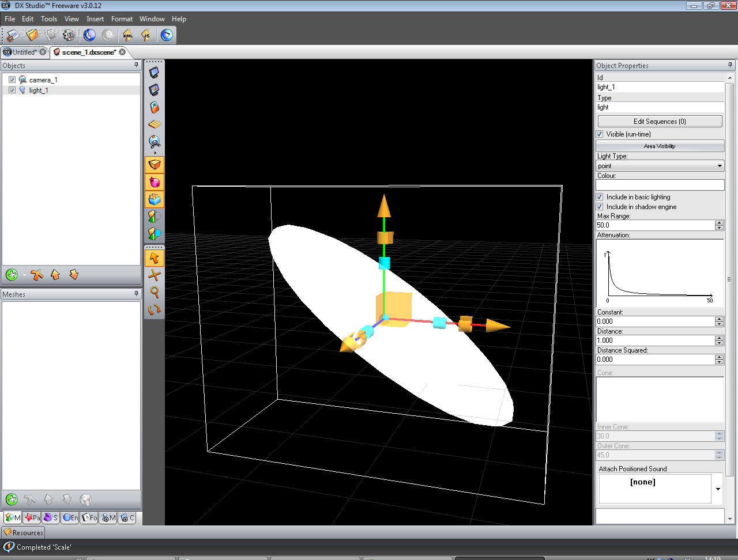Click the new document toolbar icon
The height and width of the screenshot is (560, 738).
pos(13,35)
